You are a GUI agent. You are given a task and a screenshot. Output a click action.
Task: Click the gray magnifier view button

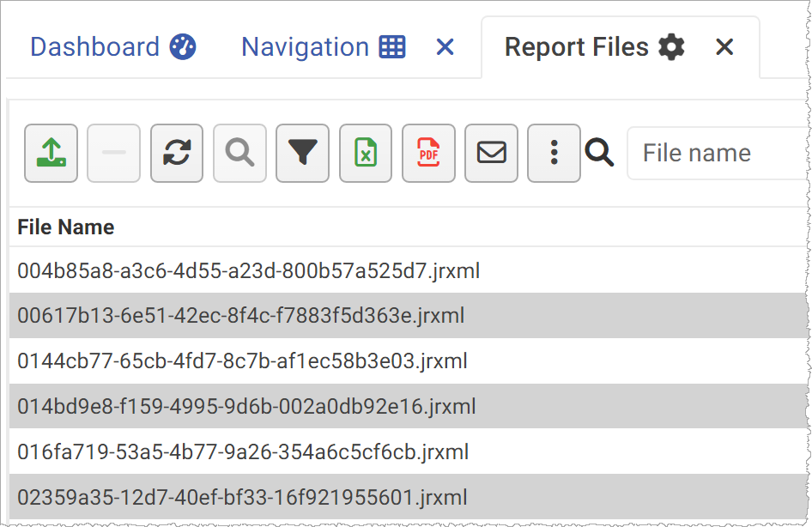(239, 153)
